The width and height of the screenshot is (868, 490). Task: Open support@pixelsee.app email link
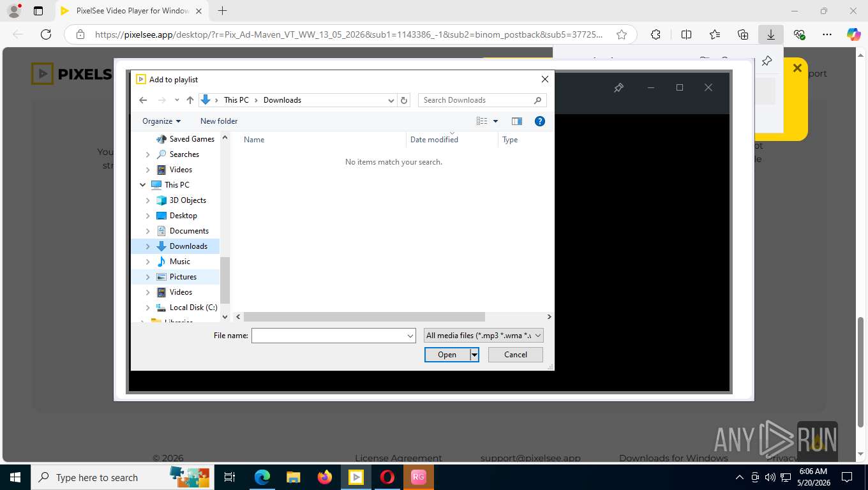tap(530, 458)
